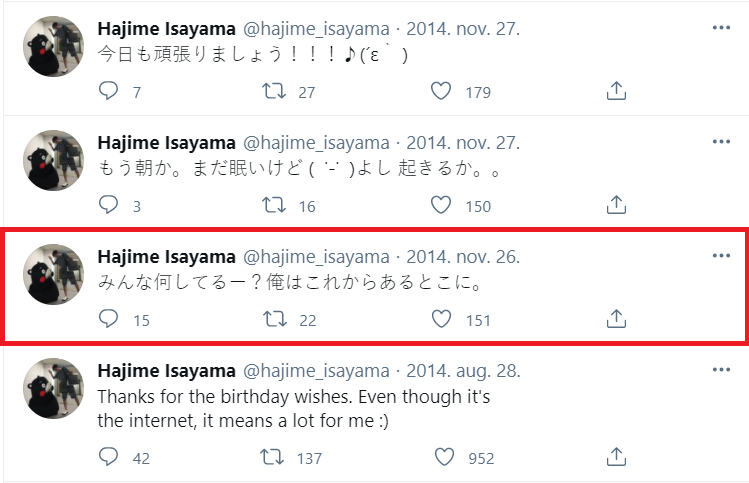This screenshot has width=749, height=483.
Task: Open the 2014. aug. 28. tweet timestamp
Action: point(464,370)
